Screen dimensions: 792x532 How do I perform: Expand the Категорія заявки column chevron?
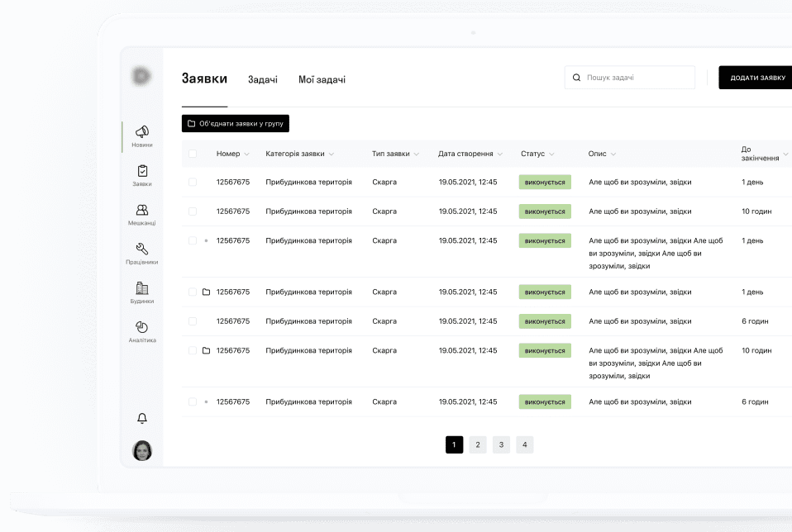[332, 154]
